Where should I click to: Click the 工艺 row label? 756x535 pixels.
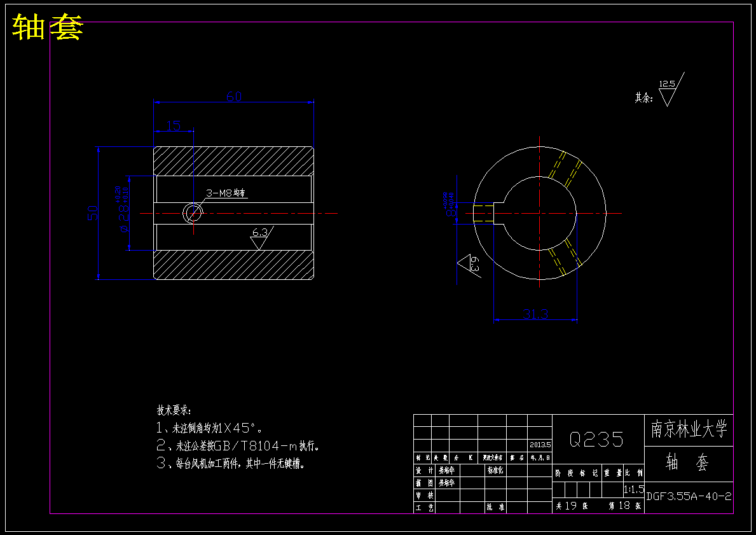tap(425, 508)
